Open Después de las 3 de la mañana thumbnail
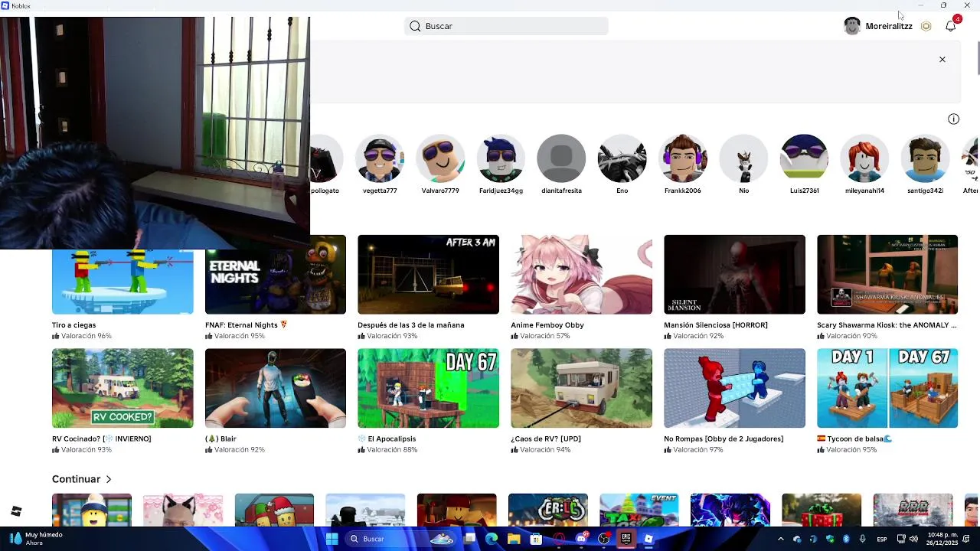The height and width of the screenshot is (551, 980). point(428,275)
